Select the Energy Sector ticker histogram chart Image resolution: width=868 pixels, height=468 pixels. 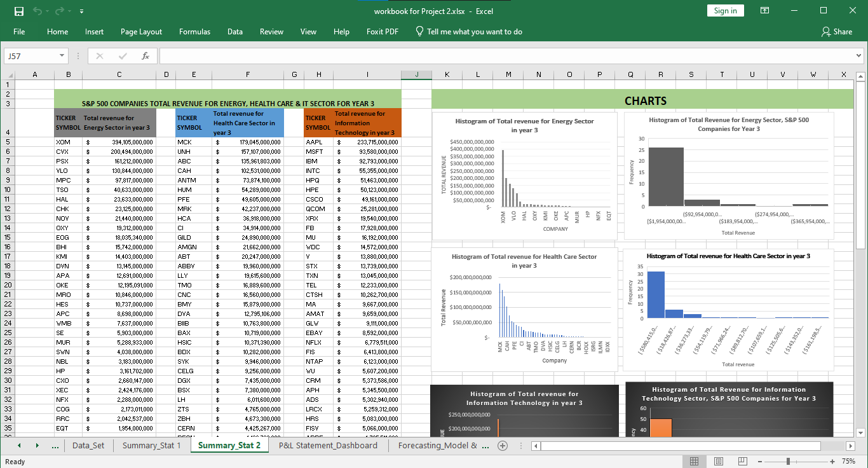[524, 176]
